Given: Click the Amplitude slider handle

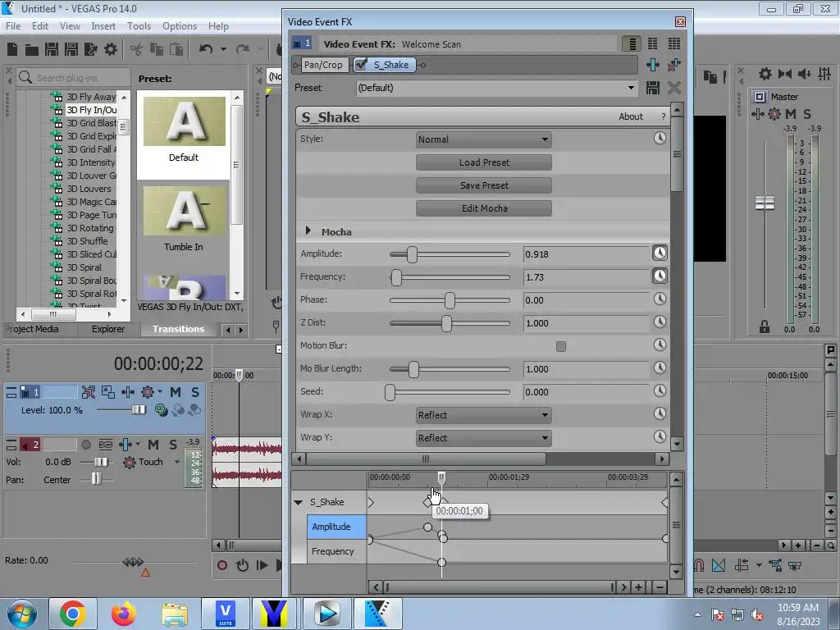Looking at the screenshot, I should pos(412,254).
